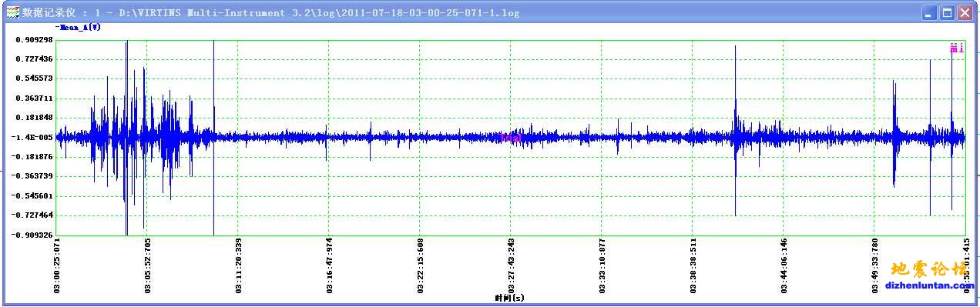Click the y-axis value 0.909298

[33, 39]
